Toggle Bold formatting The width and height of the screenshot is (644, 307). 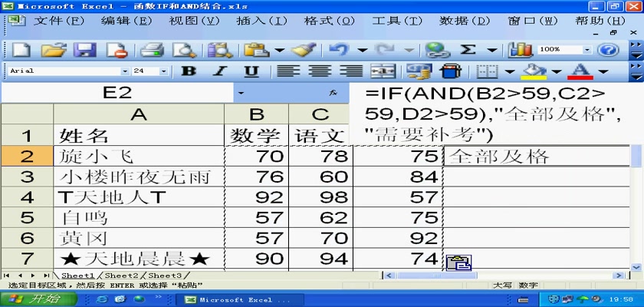187,71
